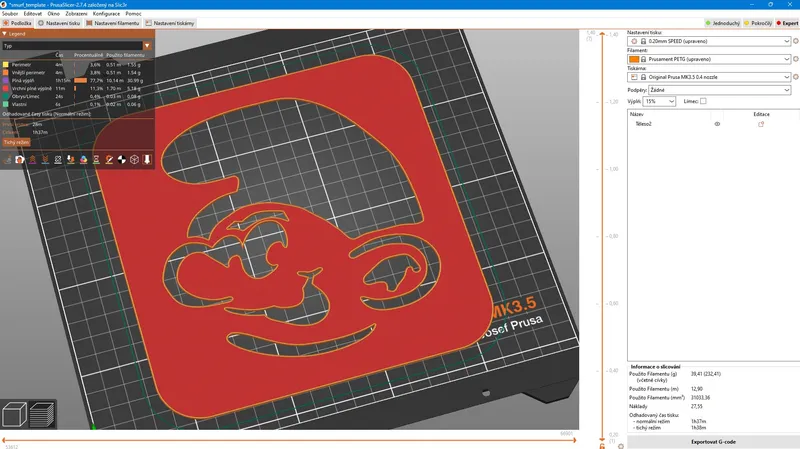The width and height of the screenshot is (800, 449).
Task: Click Tichý režim button in legend
Action: 16,142
